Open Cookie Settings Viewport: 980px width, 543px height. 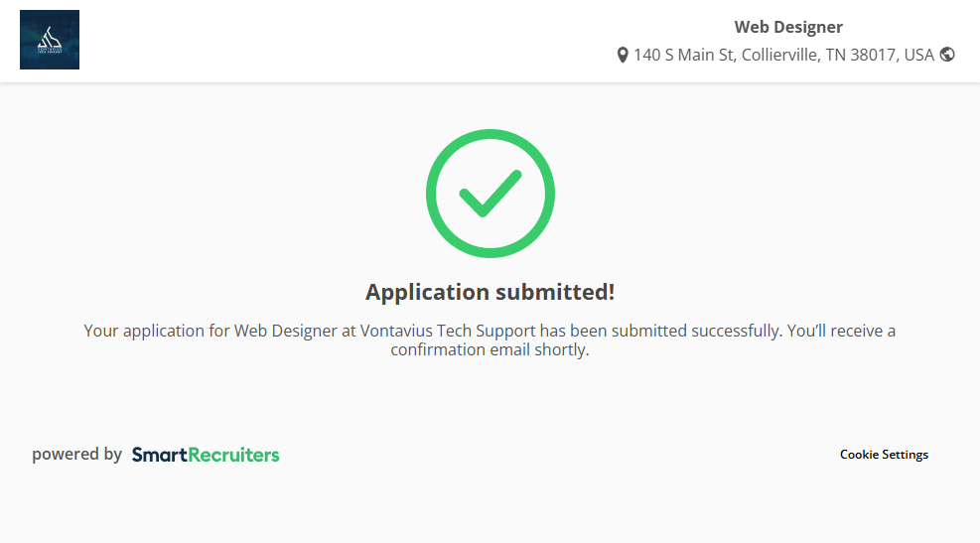click(x=884, y=455)
